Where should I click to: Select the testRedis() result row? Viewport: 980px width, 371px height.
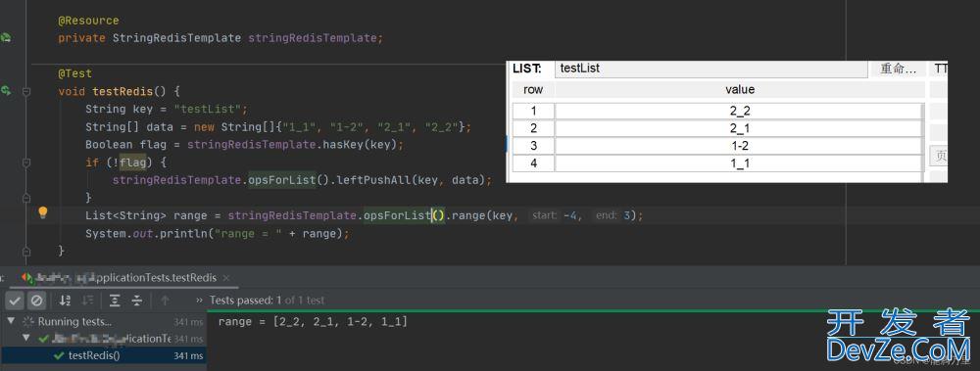(103, 355)
